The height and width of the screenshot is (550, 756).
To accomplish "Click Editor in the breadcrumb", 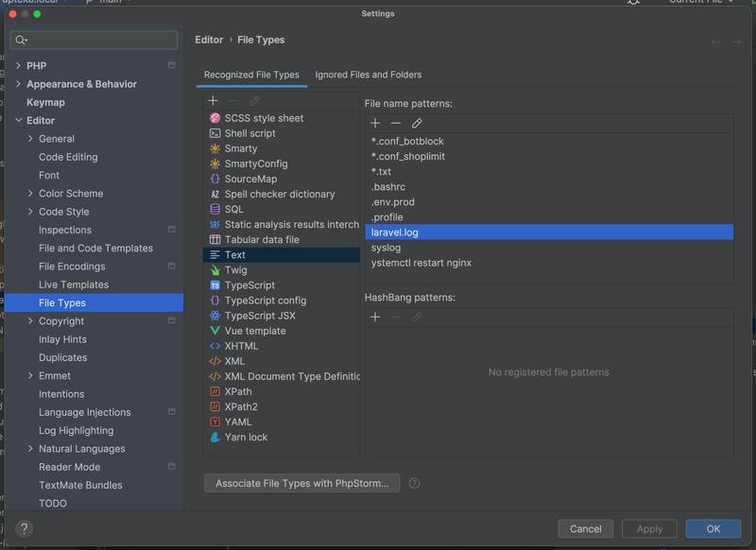I will tap(209, 40).
